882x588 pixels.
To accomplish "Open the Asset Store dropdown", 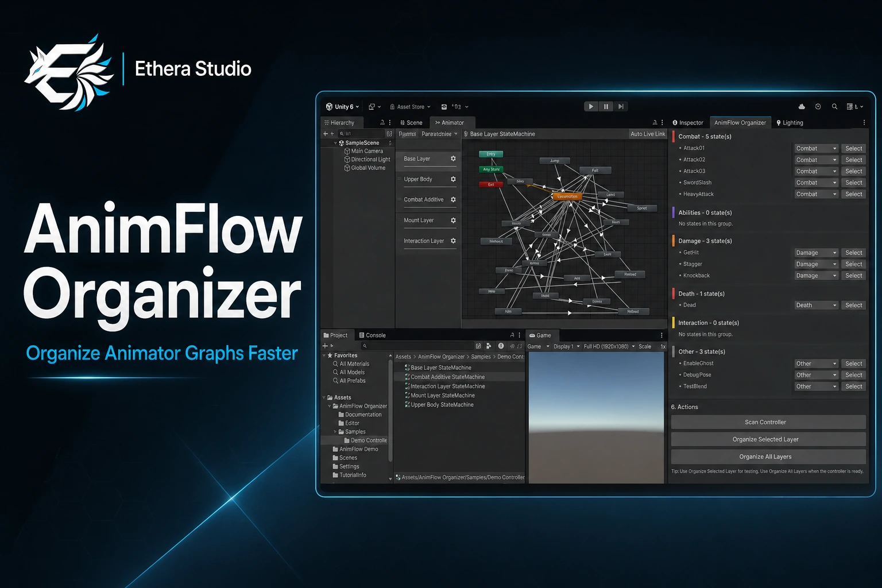I will 410,107.
